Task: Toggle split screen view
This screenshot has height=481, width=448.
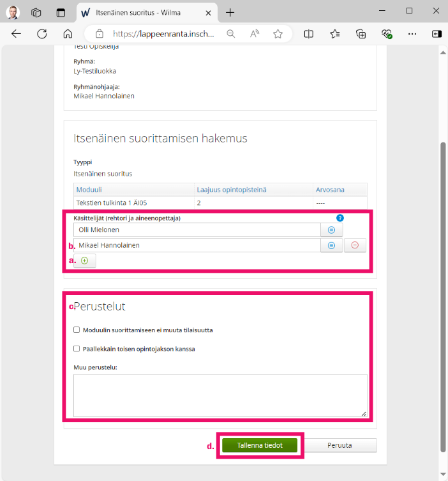Action: point(309,34)
